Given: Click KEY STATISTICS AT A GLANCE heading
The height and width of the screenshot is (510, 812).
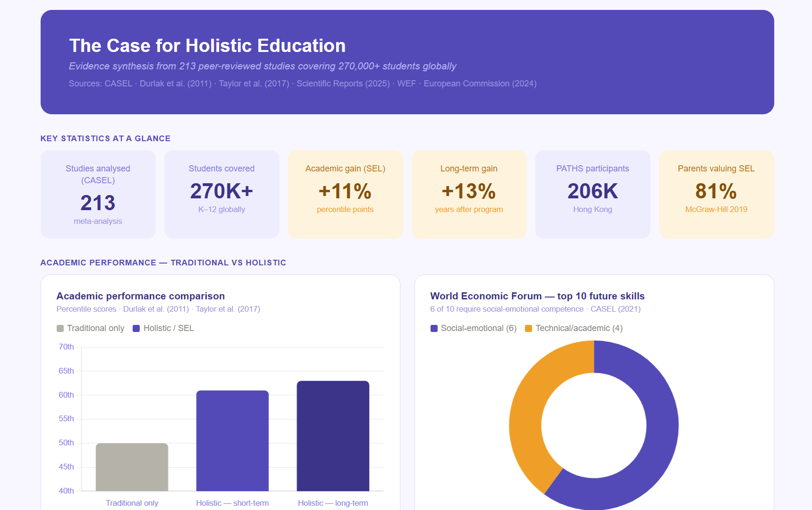Looking at the screenshot, I should tap(106, 138).
